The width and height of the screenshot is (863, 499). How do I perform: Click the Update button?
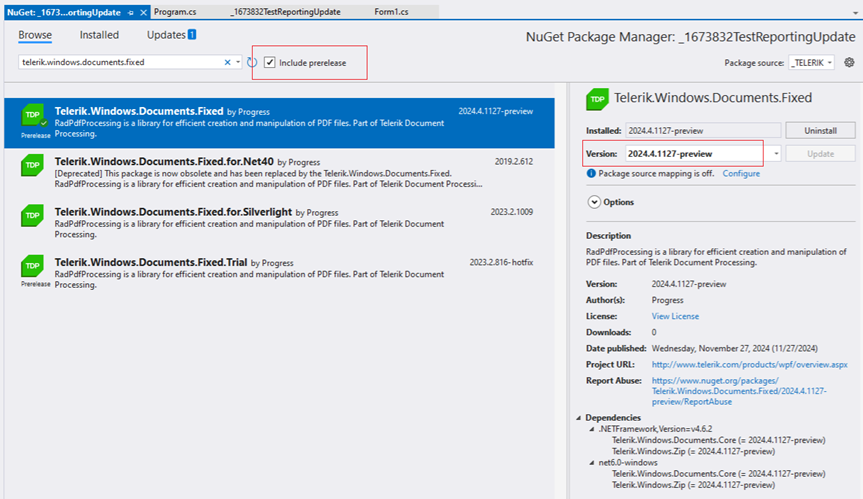tap(820, 153)
